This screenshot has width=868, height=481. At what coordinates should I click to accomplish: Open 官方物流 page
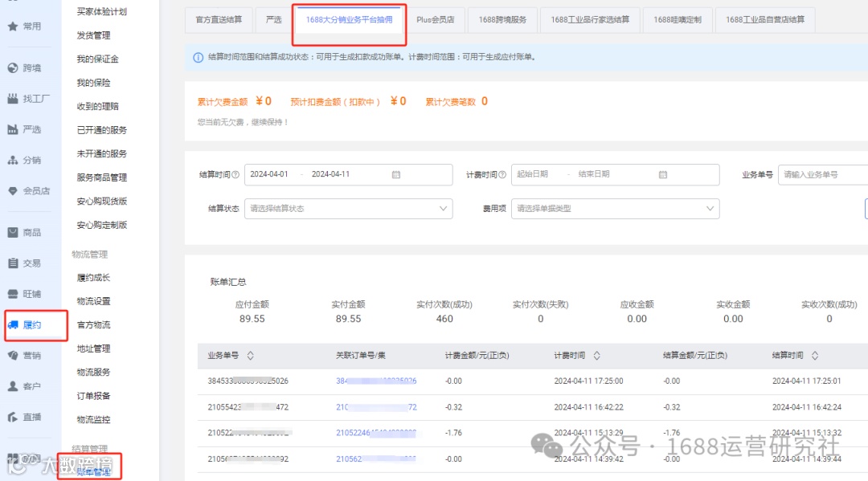coord(93,325)
